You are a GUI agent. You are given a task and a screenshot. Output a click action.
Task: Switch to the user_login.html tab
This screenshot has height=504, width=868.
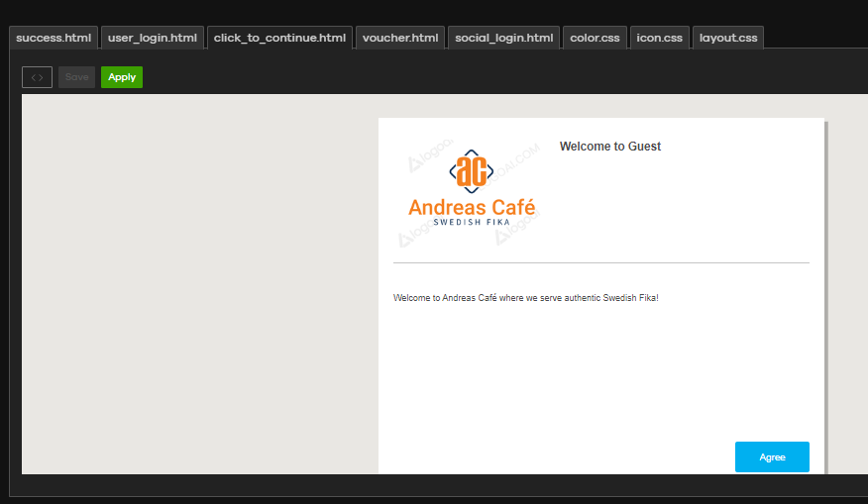(x=153, y=39)
